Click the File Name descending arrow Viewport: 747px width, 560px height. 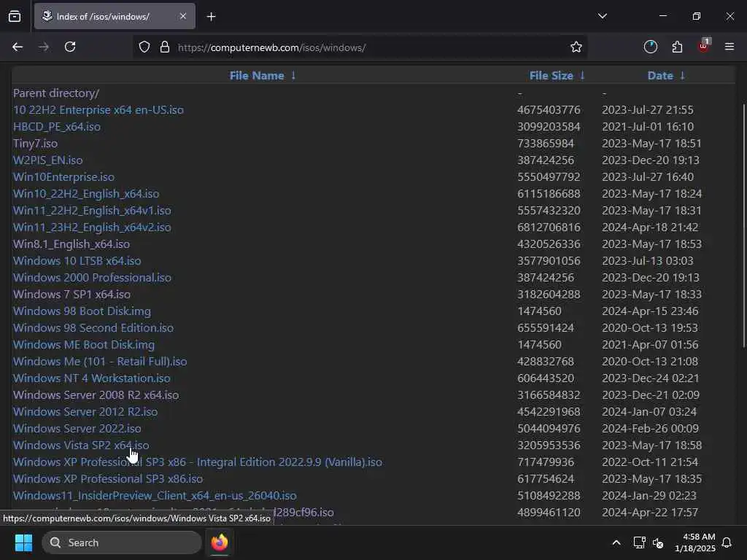tap(293, 75)
